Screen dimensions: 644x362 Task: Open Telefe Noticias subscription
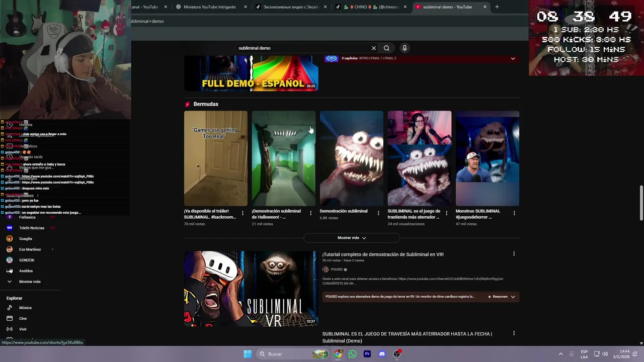coord(32,228)
